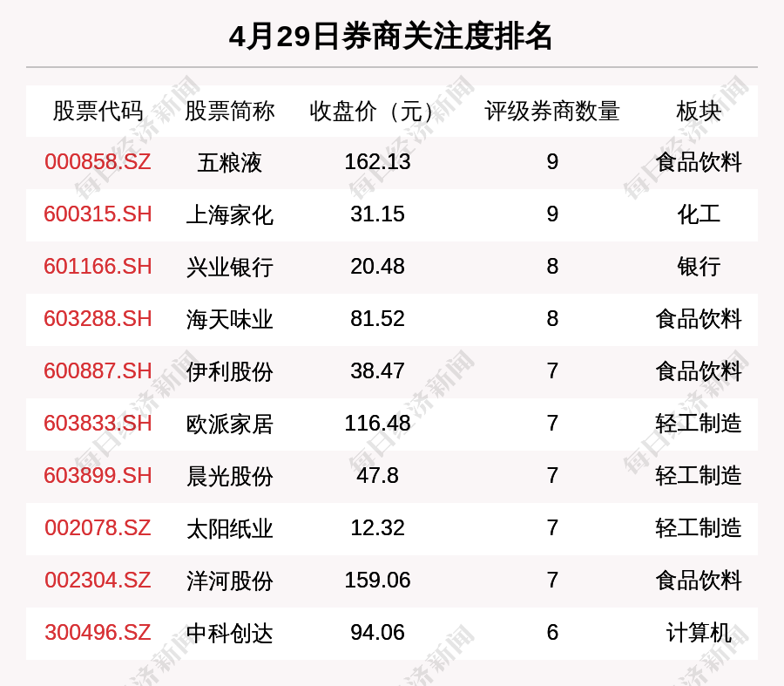Click the 股票简称 column header

coord(229,111)
